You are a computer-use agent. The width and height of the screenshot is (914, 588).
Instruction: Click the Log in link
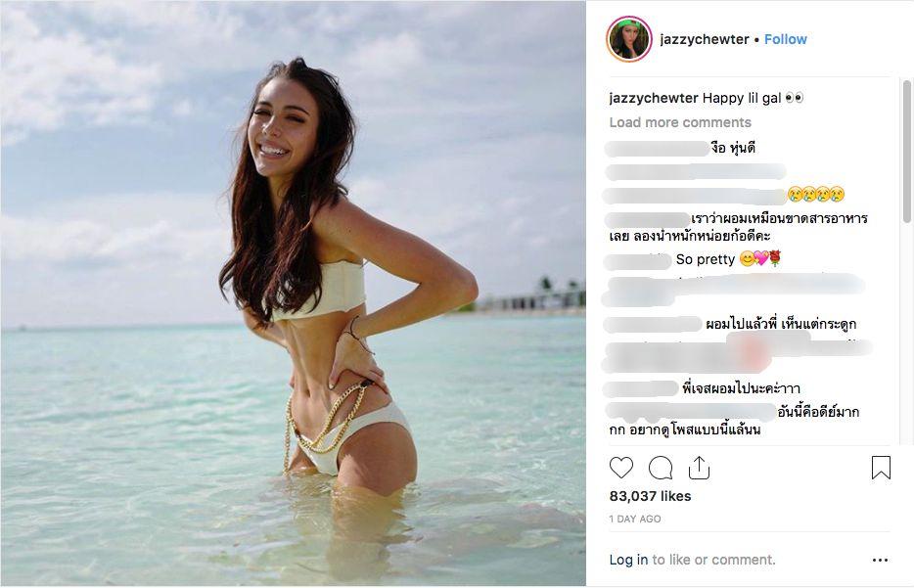tap(628, 560)
